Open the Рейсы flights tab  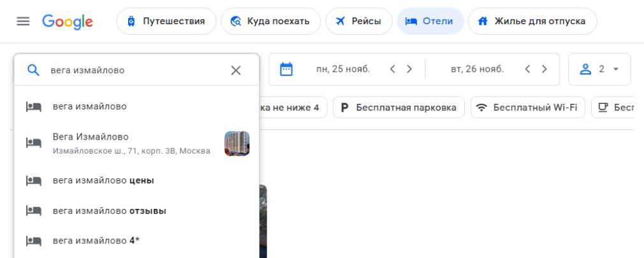tap(358, 21)
